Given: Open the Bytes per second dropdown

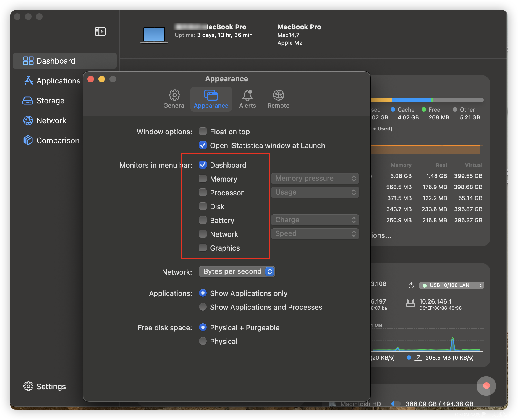Looking at the screenshot, I should (x=237, y=272).
